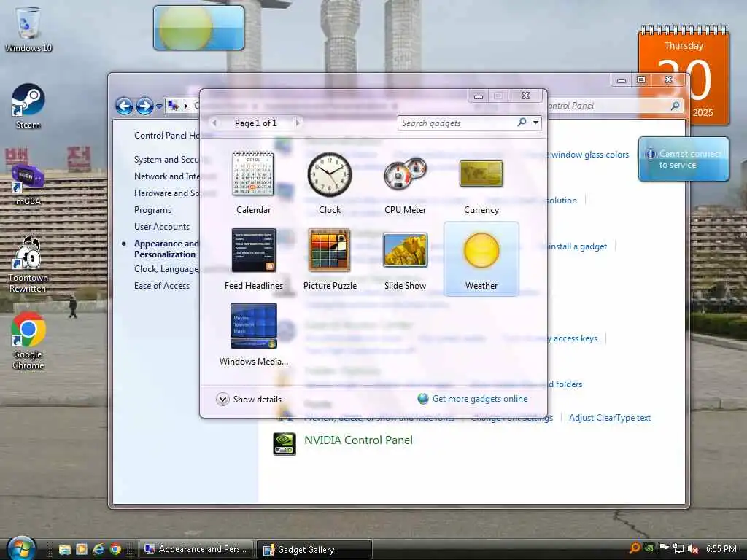Select the mGBA desktop shortcut
The width and height of the screenshot is (747, 560).
point(28,184)
